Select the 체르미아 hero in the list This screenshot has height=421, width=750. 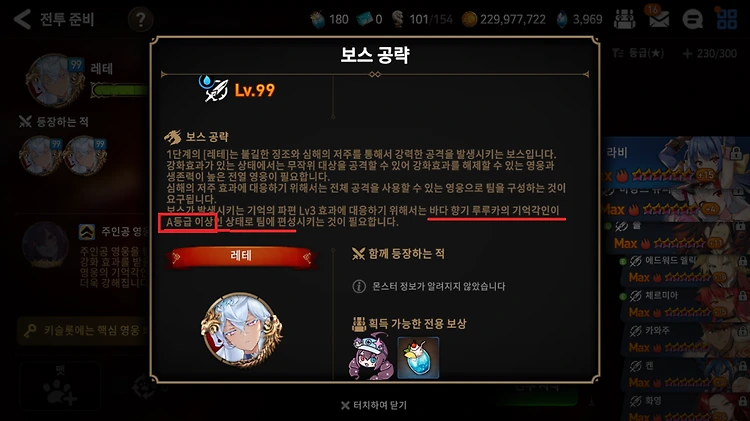click(682, 304)
